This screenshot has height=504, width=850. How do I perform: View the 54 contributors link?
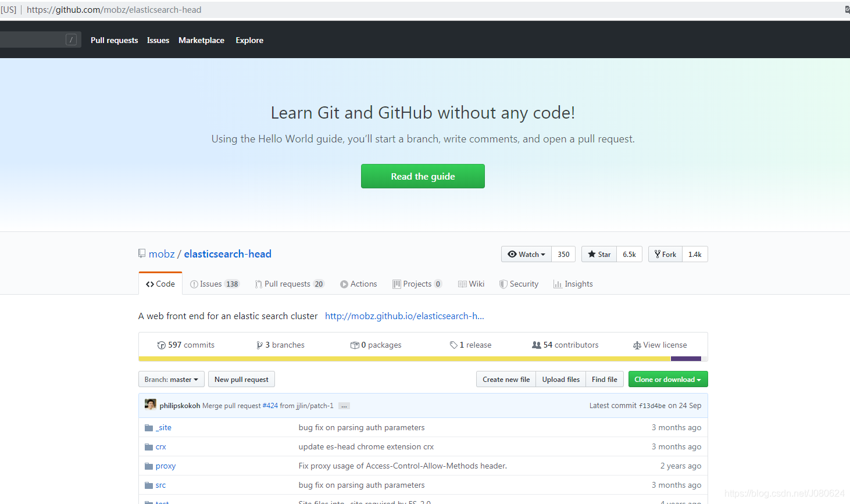(565, 345)
